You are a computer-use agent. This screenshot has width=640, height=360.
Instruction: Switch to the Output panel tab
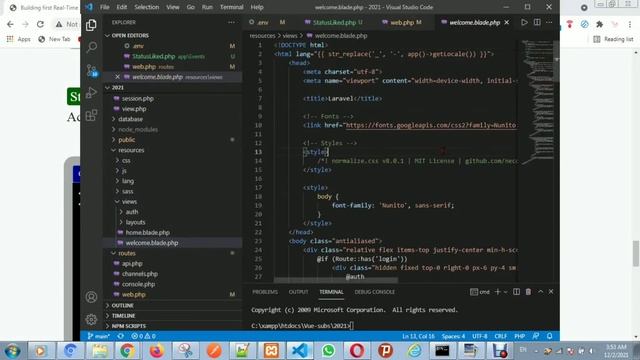point(298,292)
